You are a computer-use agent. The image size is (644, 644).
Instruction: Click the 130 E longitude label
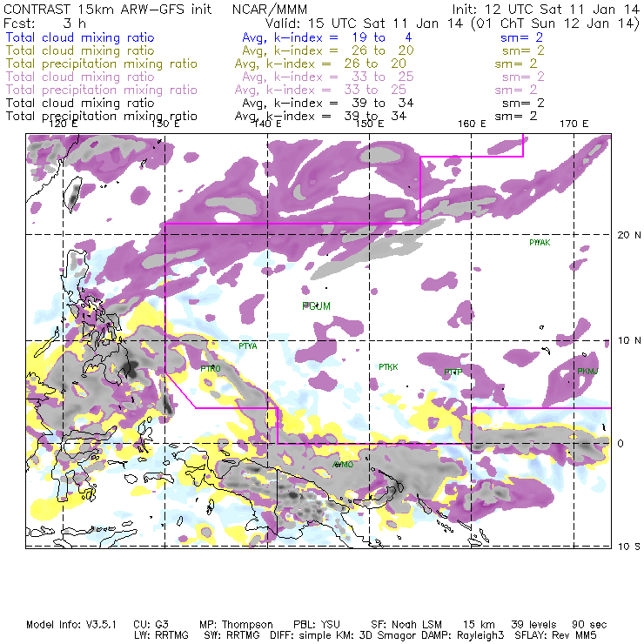pyautogui.click(x=165, y=124)
